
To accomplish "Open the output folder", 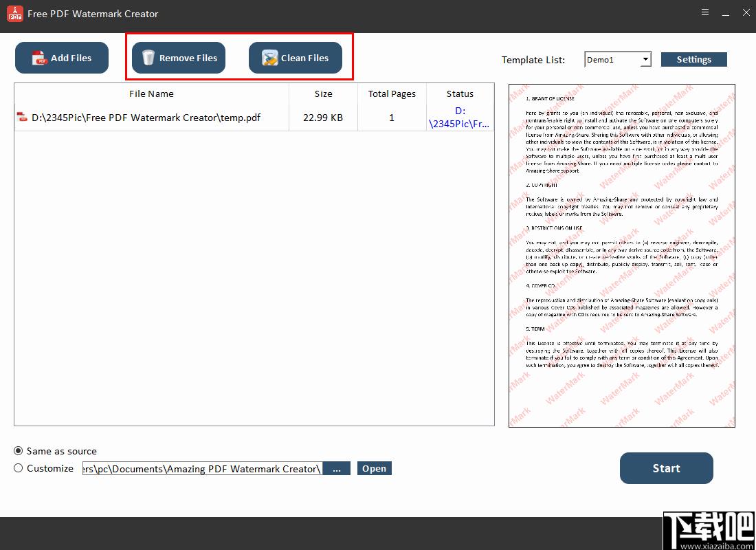I will click(x=374, y=468).
